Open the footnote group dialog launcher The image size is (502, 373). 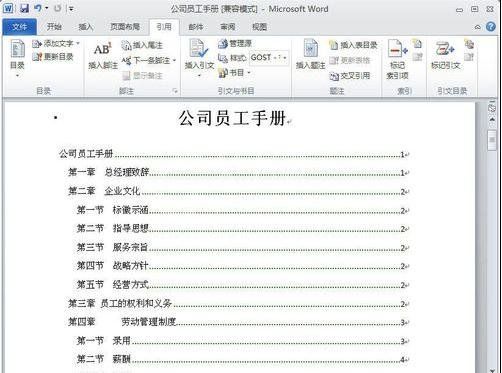pos(175,91)
